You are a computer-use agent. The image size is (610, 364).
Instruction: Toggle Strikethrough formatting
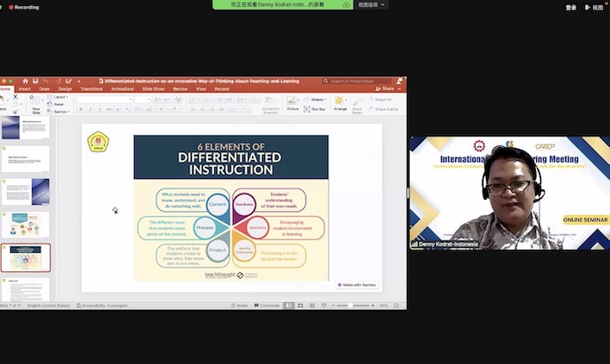[x=109, y=109]
